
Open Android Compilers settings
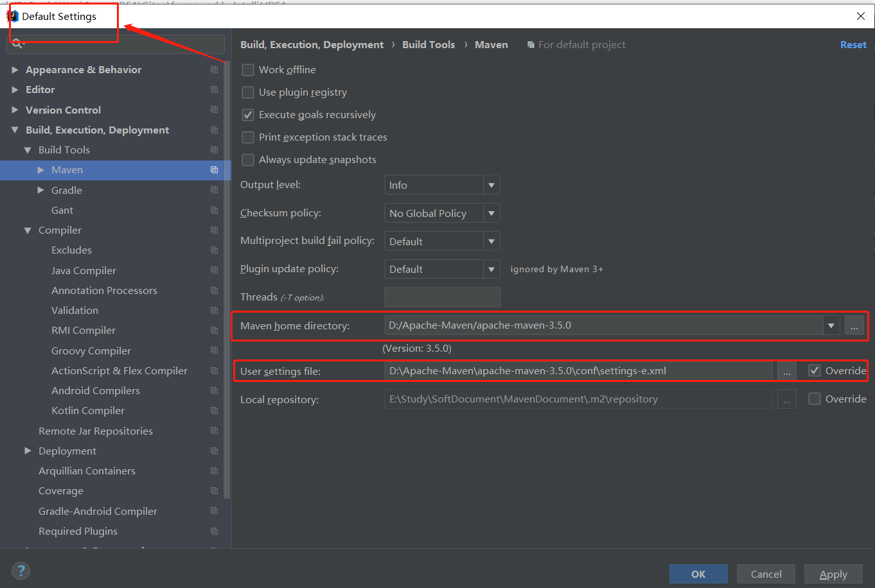click(x=96, y=390)
